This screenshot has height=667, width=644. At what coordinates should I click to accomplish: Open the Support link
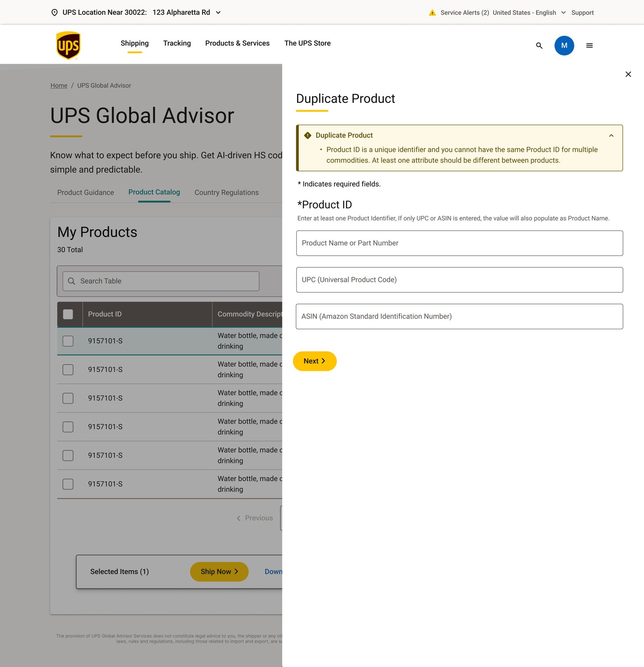(x=582, y=12)
